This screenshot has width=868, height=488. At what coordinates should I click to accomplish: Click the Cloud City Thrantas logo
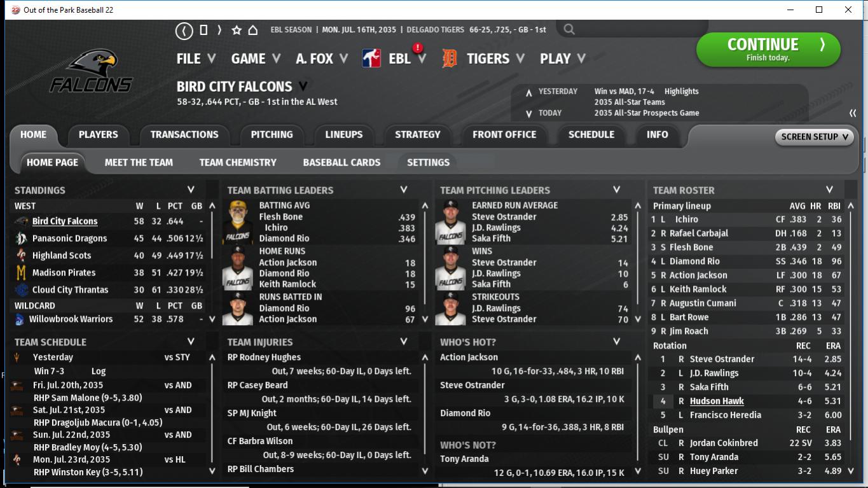click(x=21, y=289)
